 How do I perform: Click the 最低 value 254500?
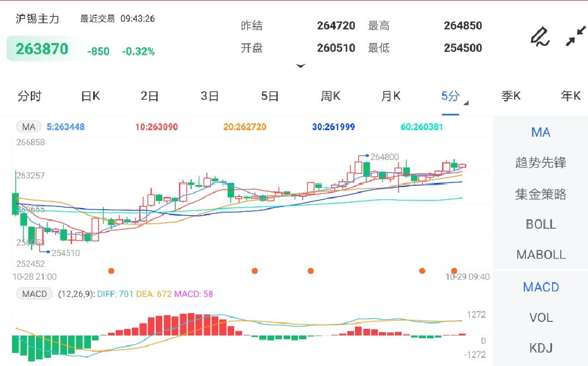coord(463,47)
